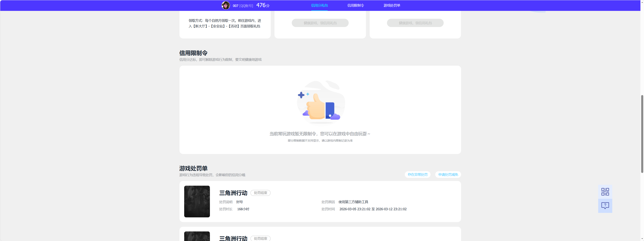Viewport: 644px width, 241px height.
Task: Click the 使用第三方辅助工具 penalty reason
Action: coord(353,202)
